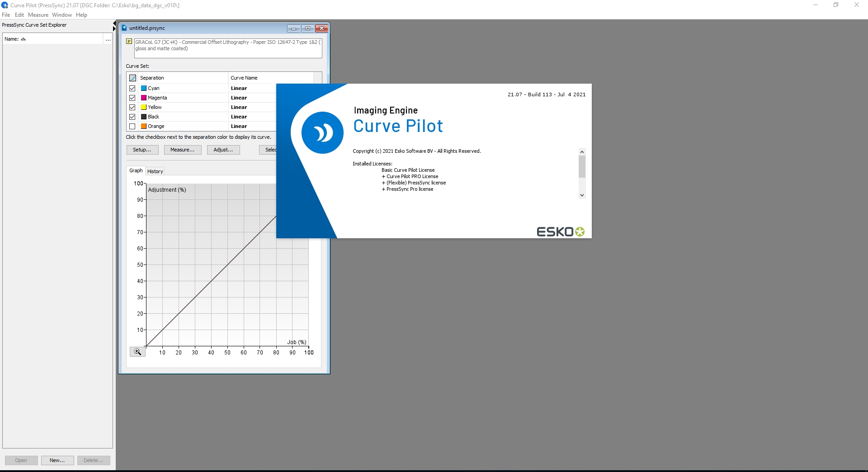Close the untitled.prsync document window
Screen dimensions: 868x472
point(321,28)
